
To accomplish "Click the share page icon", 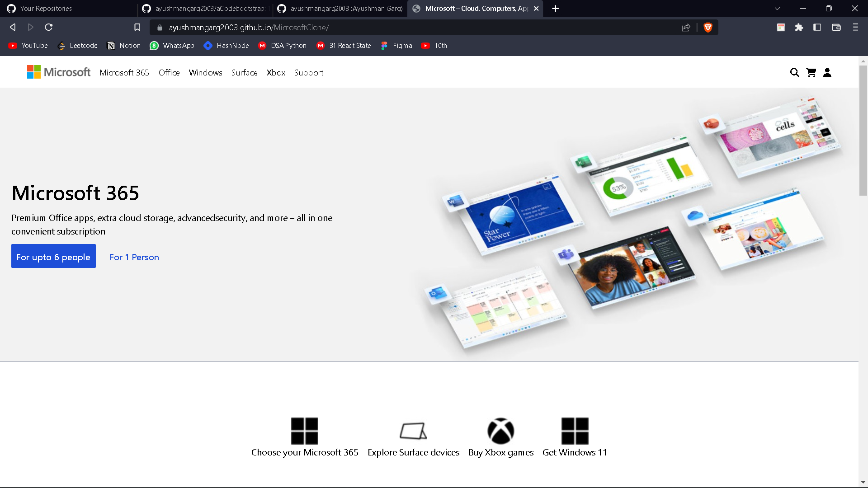I will coord(686,28).
